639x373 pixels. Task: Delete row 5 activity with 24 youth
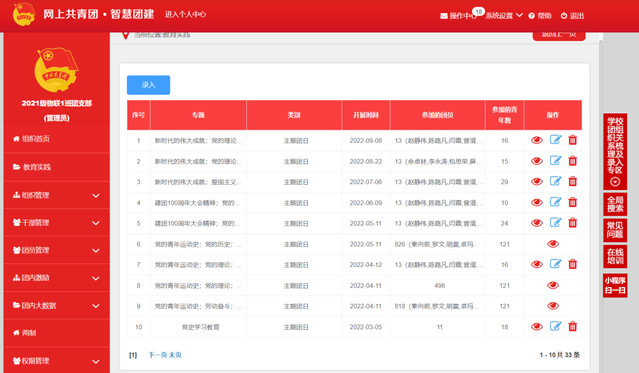pos(573,223)
